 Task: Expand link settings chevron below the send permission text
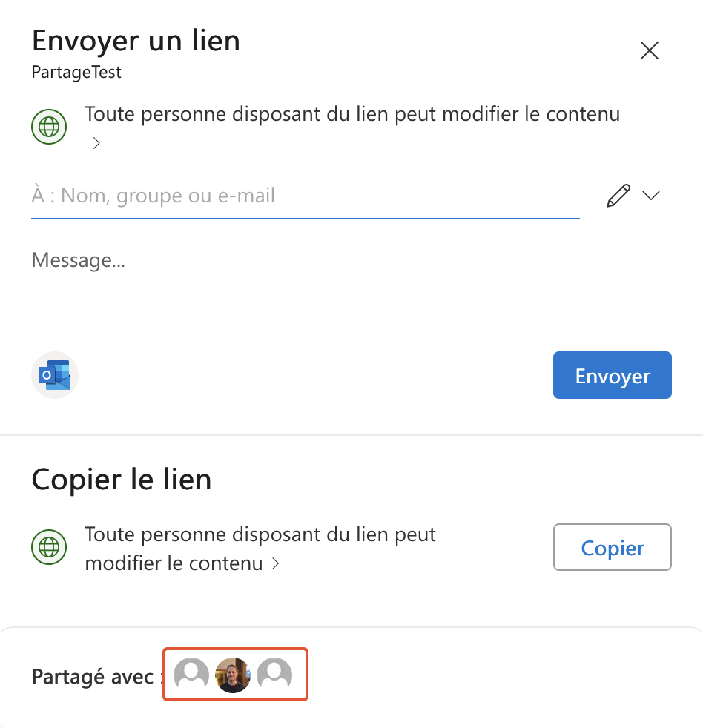96,143
